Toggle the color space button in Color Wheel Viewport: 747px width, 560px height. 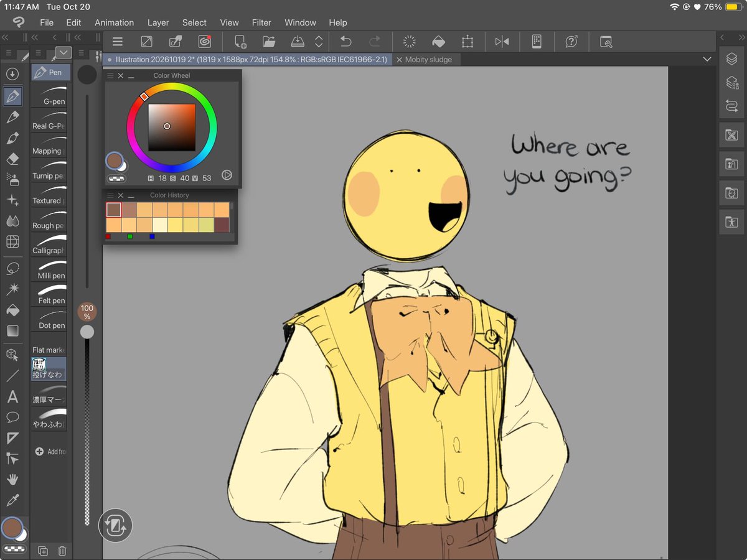[x=227, y=175]
